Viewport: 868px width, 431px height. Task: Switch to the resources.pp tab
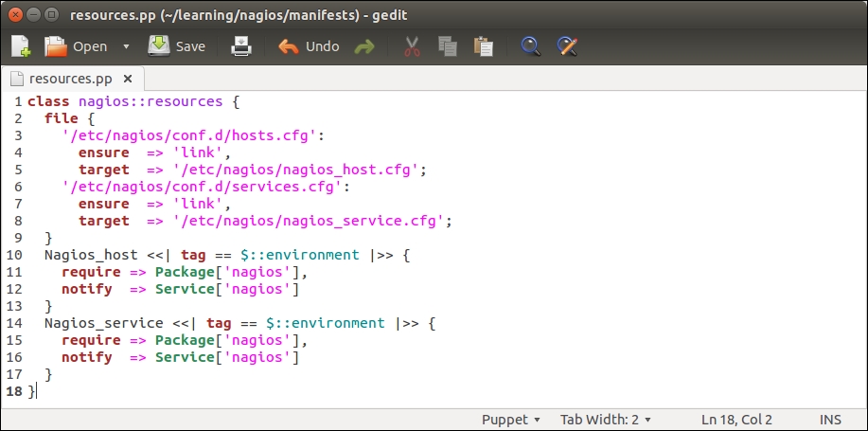tap(66, 78)
